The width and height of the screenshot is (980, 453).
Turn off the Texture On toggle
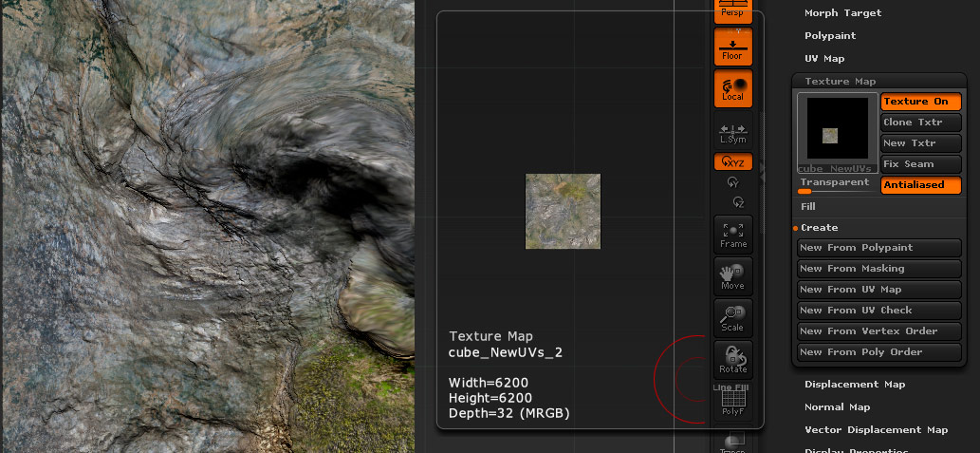click(920, 102)
